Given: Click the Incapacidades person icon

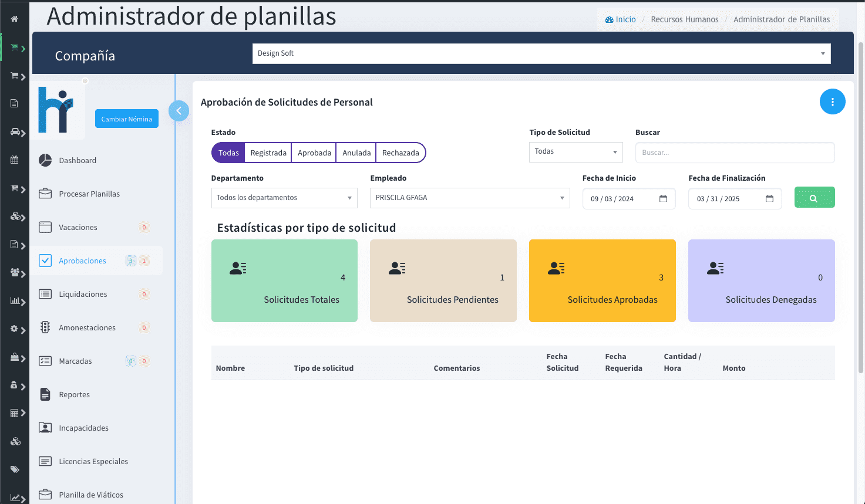Looking at the screenshot, I should coord(45,428).
